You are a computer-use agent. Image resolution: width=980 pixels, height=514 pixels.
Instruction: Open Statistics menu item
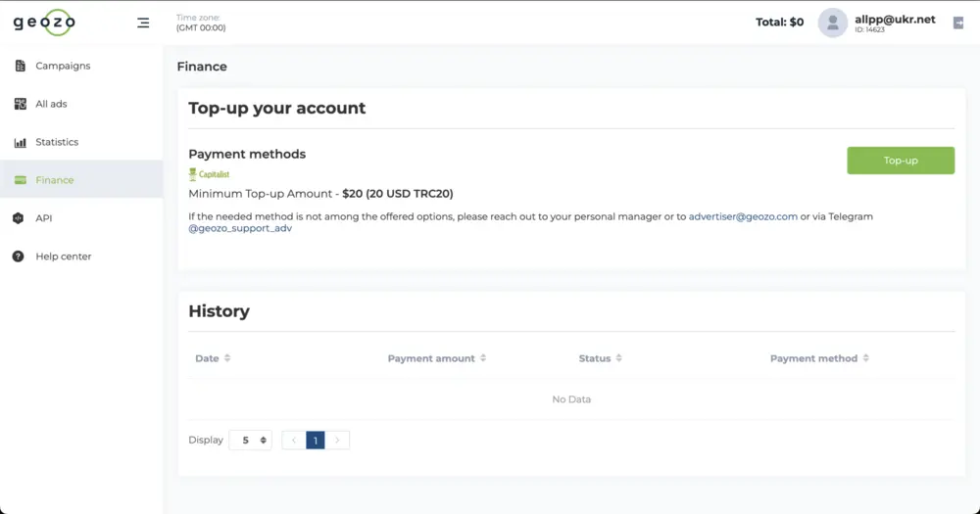pos(81,142)
